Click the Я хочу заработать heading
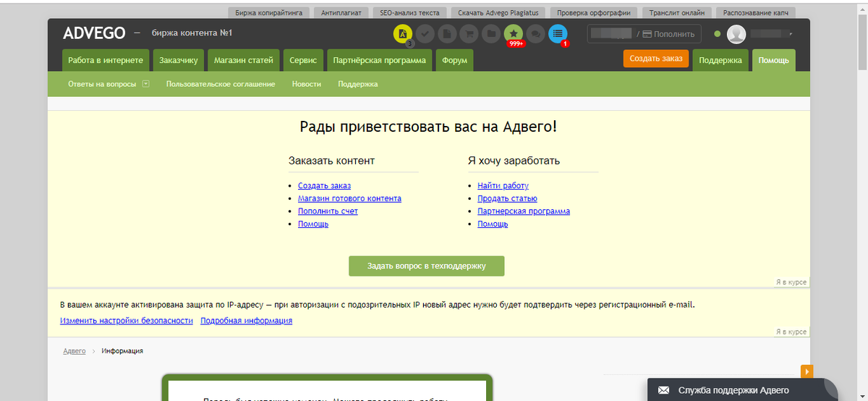Screen dimensions: 868x401 point(514,161)
